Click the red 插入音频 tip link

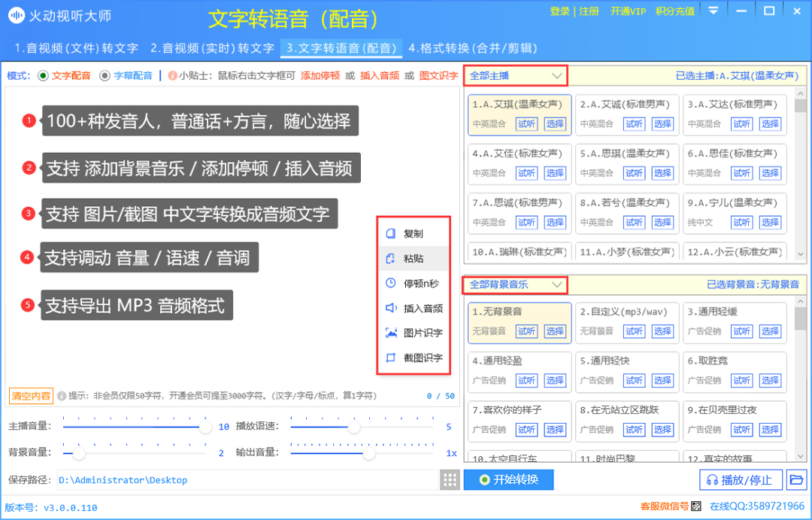click(380, 76)
